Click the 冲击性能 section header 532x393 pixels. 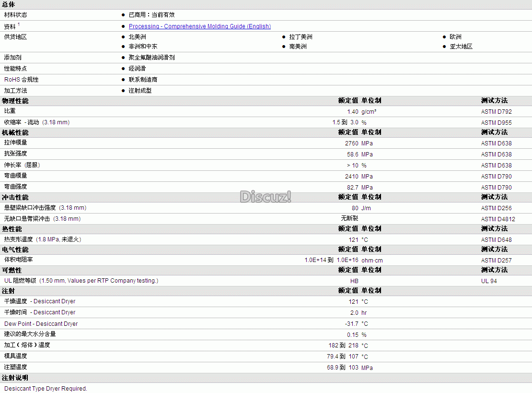(x=15, y=197)
